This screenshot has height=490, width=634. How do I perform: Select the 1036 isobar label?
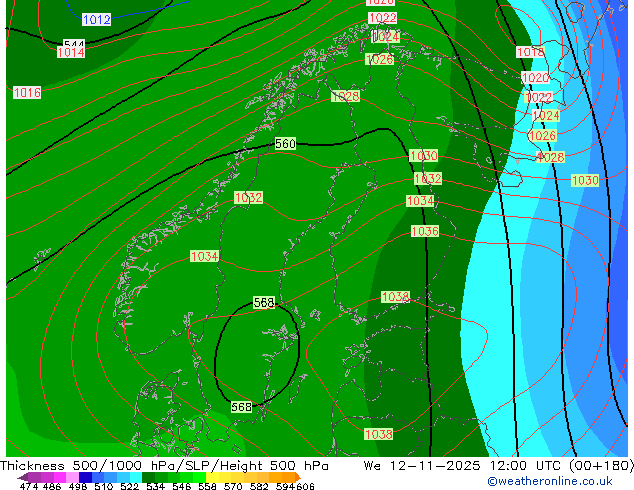(425, 231)
